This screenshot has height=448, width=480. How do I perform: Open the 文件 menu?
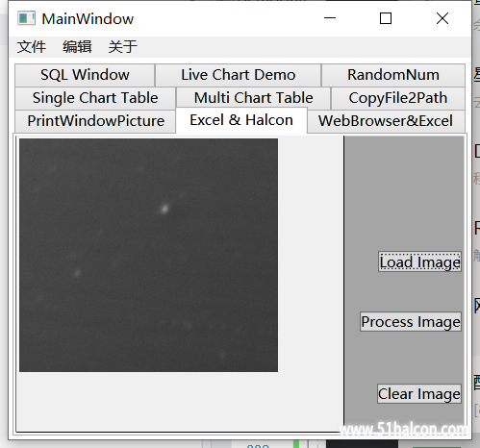pos(32,47)
